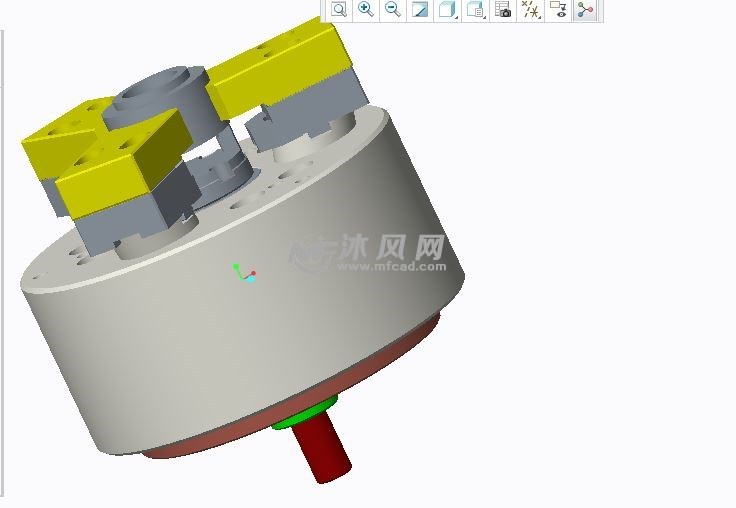The image size is (736, 508).
Task: Click the Repaint screen icon
Action: [420, 10]
